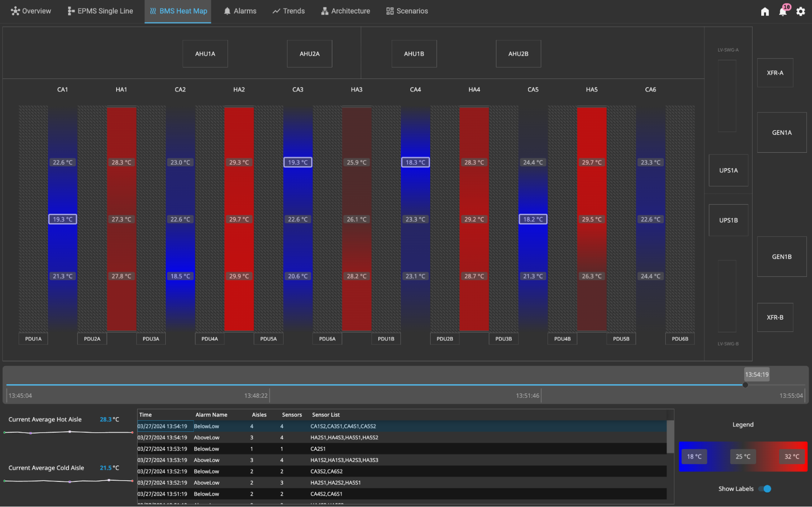Click the 18.2 °C sensor in CA5
The height and width of the screenshot is (507, 812).
533,219
